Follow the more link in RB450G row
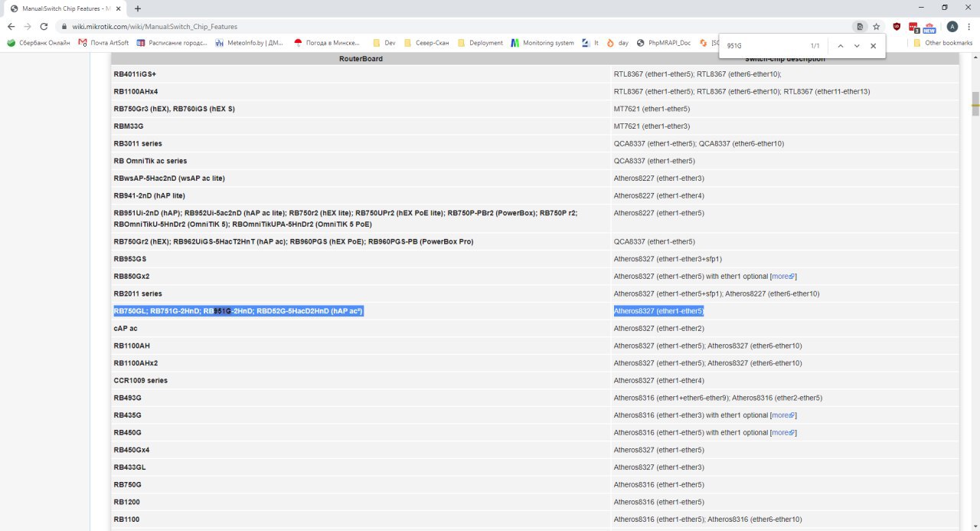980x531 pixels. pyautogui.click(x=782, y=432)
